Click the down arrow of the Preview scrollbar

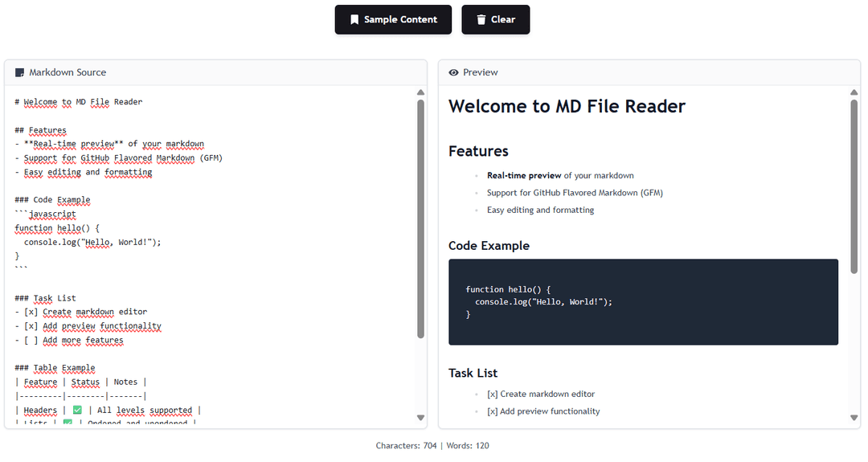pyautogui.click(x=854, y=417)
